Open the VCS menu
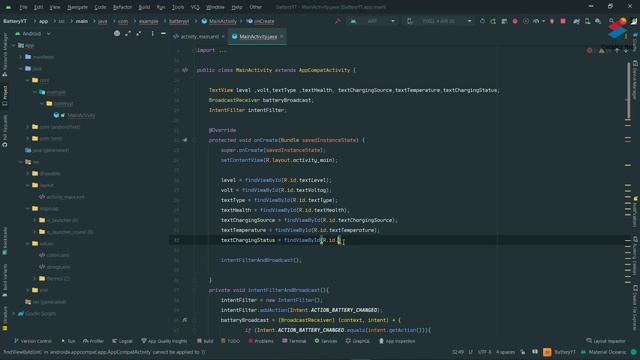The width and height of the screenshot is (640, 360). pos(195,7)
